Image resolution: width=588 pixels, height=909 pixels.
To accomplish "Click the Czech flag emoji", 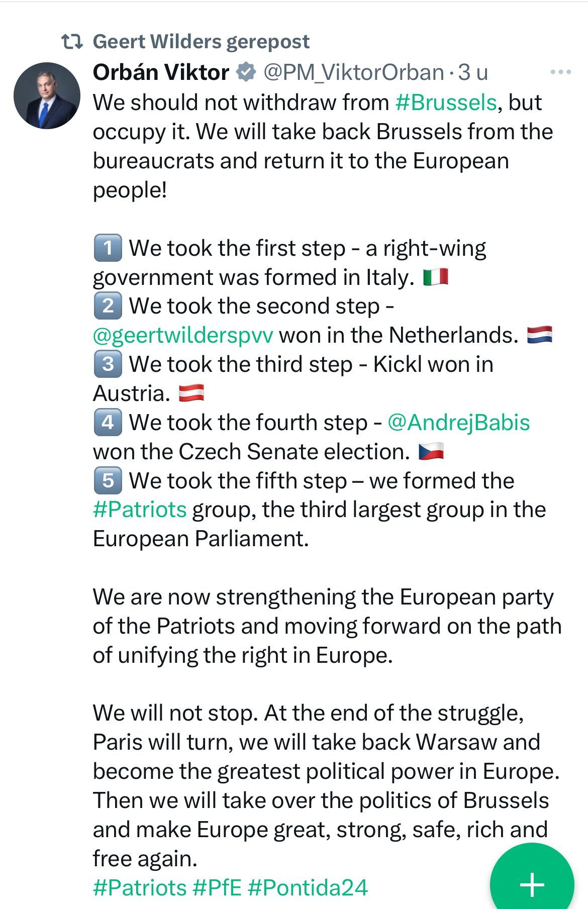I will (431, 452).
